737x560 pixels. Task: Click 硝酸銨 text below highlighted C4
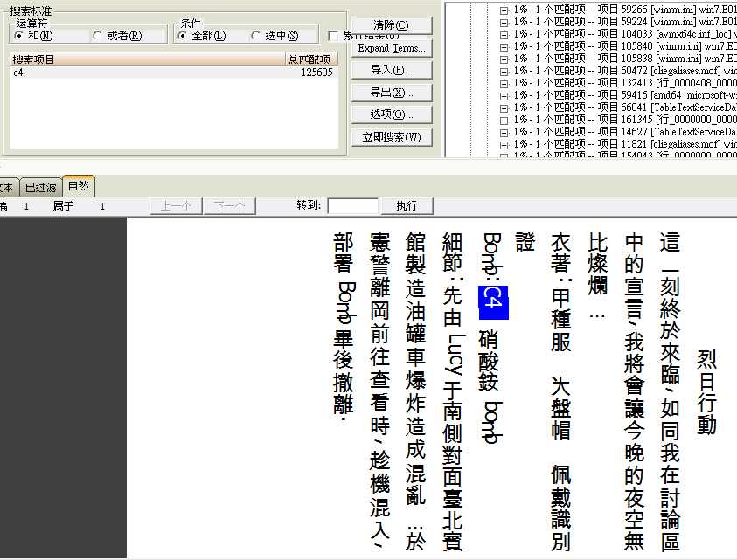coord(489,360)
